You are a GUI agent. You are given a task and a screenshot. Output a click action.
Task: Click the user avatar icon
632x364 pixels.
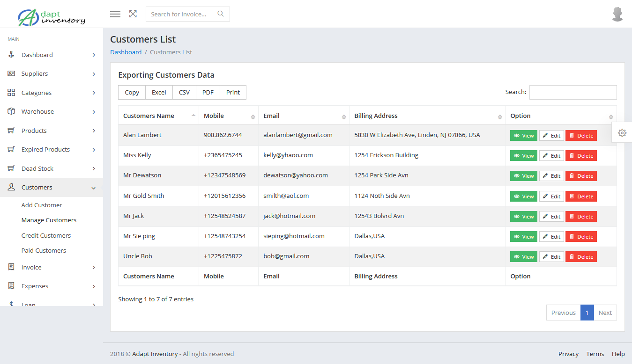click(x=617, y=14)
